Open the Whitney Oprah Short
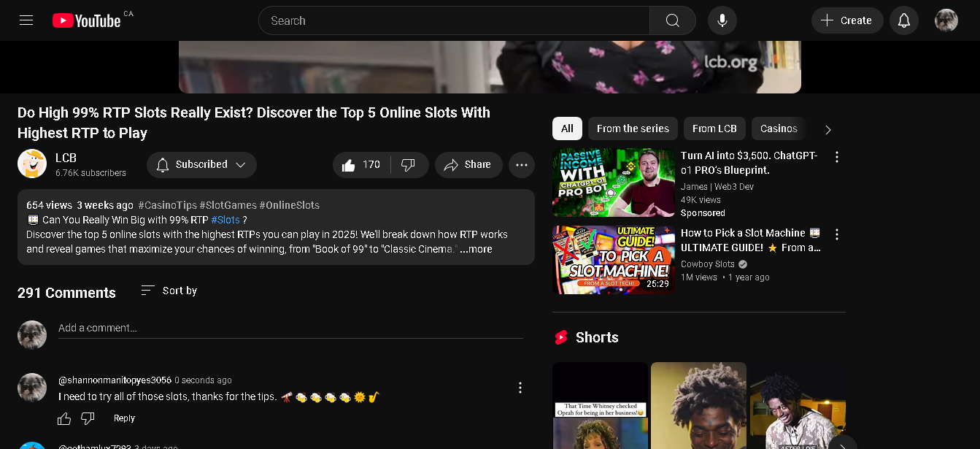 600,405
